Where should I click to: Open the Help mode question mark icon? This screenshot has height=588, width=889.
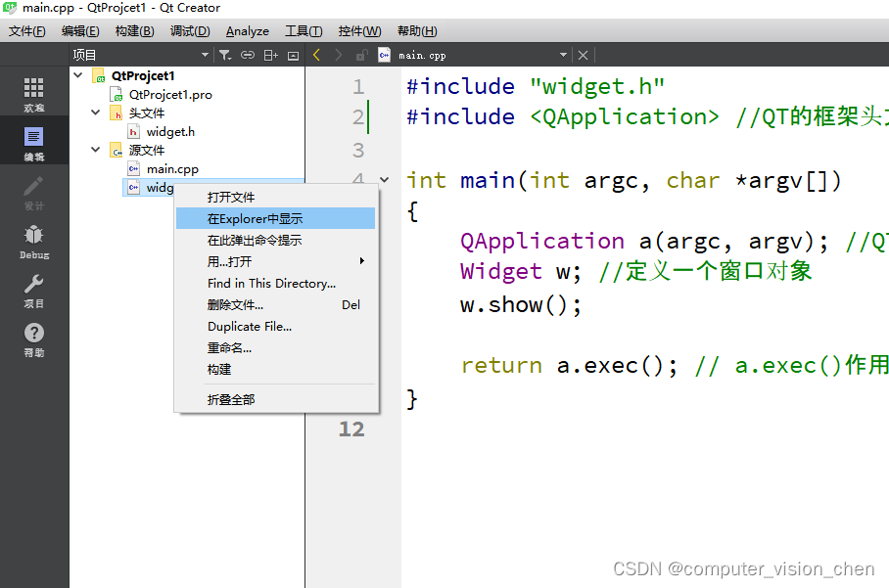click(33, 339)
